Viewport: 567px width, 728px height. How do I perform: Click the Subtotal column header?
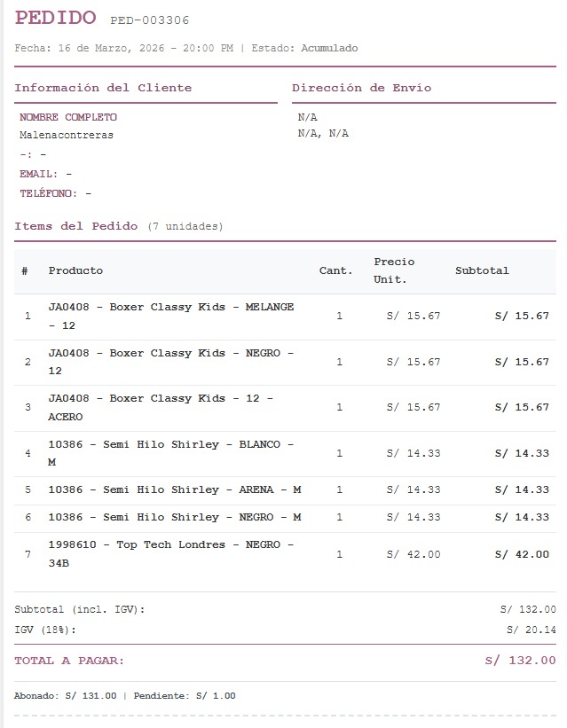pyautogui.click(x=482, y=270)
